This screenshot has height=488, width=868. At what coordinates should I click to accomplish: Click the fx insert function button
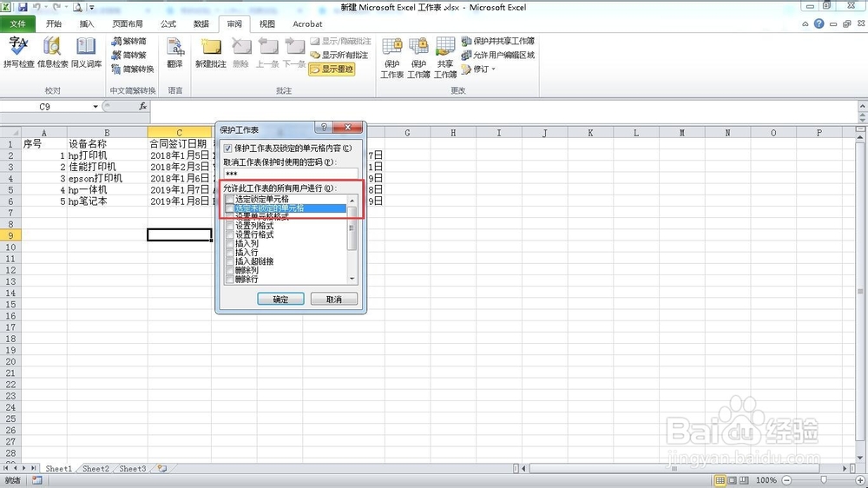(143, 106)
